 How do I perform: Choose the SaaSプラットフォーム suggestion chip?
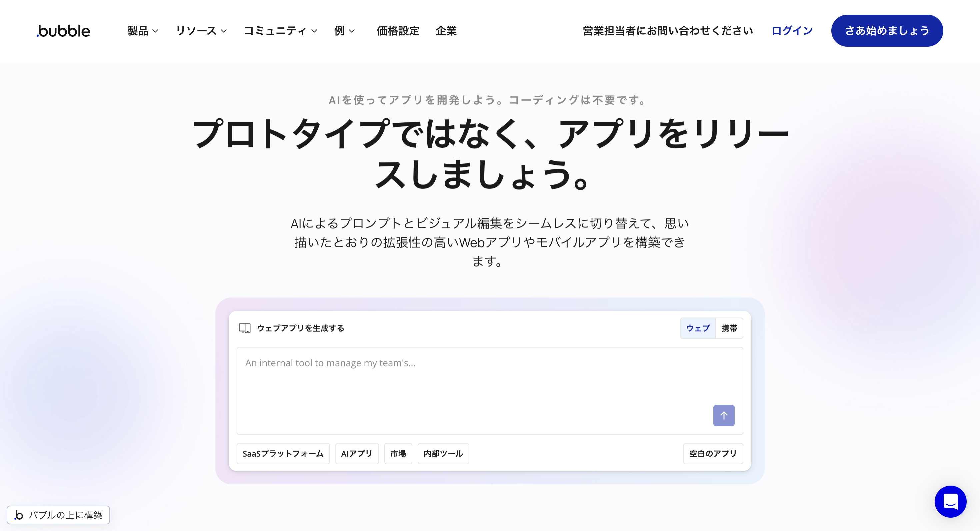pyautogui.click(x=283, y=453)
